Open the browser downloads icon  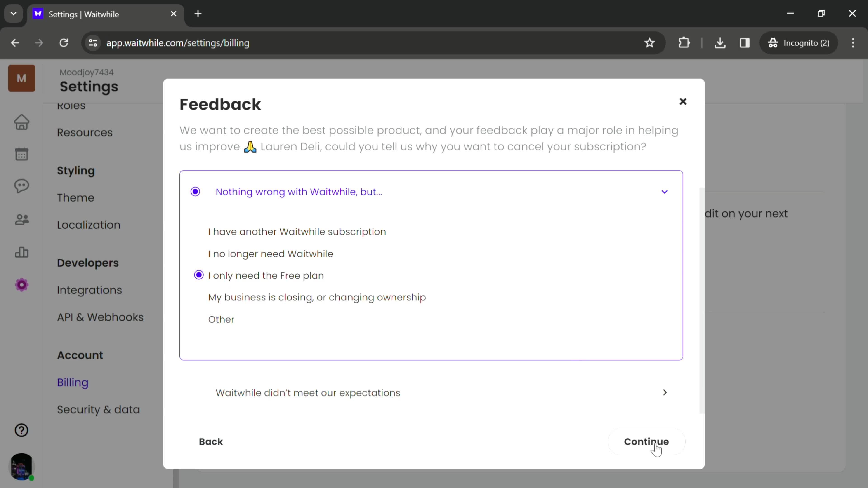720,43
